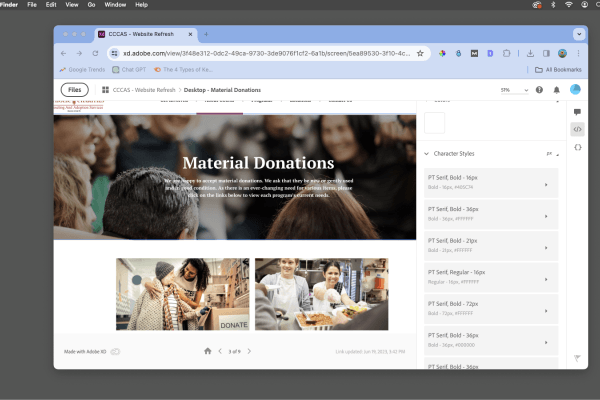The image size is (600, 400).
Task: Click the dark M extension icon
Action: [x=474, y=53]
